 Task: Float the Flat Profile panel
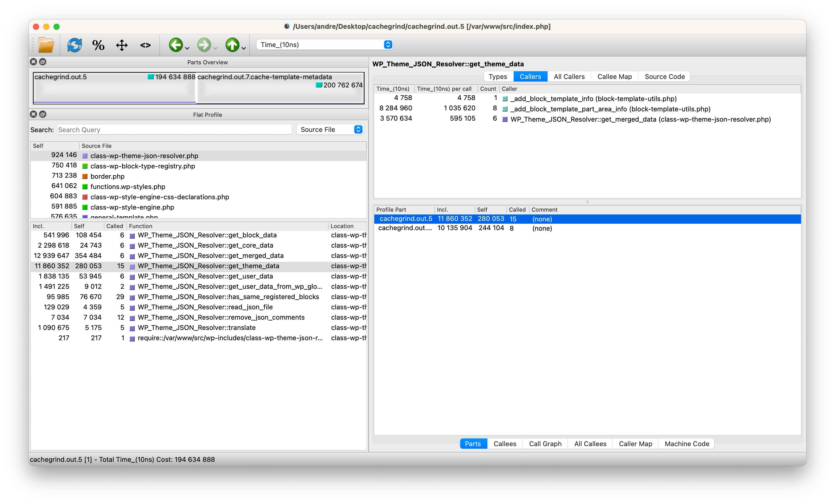[43, 114]
